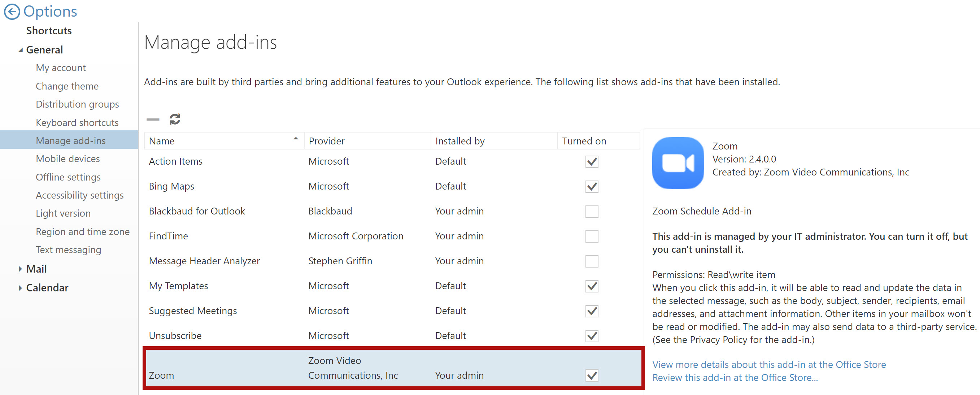Image resolution: width=980 pixels, height=395 pixels.
Task: Sort by the Turned on column header
Action: 599,141
